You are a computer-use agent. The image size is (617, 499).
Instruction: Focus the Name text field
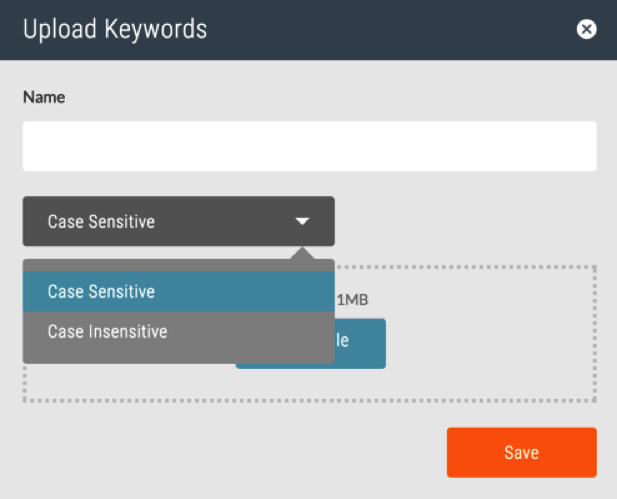coord(310,146)
